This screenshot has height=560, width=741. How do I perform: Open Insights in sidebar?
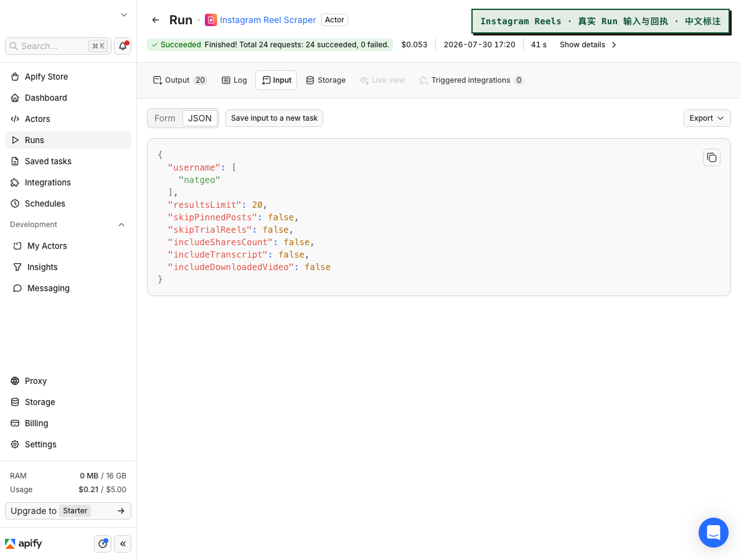click(68, 268)
